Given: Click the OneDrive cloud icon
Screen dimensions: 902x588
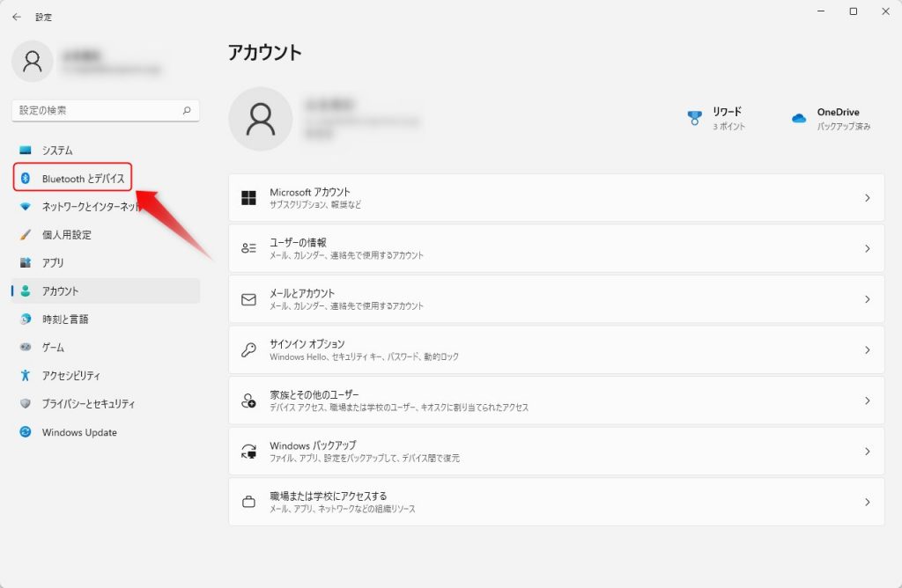Looking at the screenshot, I should (799, 119).
